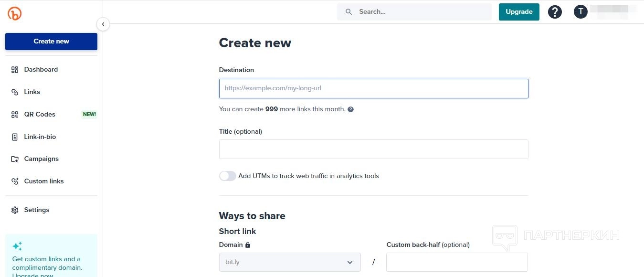Image resolution: width=644 pixels, height=277 pixels.
Task: Click the Link-in-bio page icon
Action: click(x=15, y=137)
